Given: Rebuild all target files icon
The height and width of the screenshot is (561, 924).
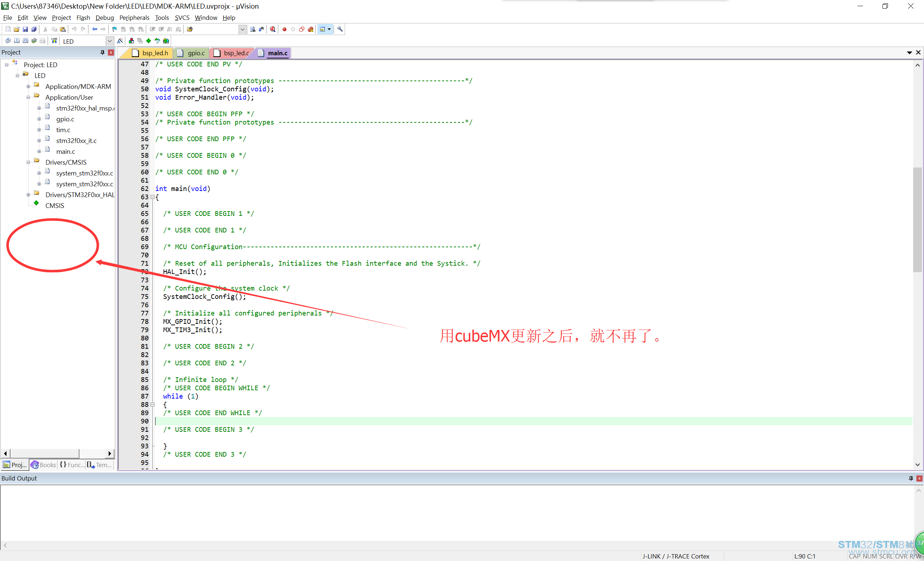Looking at the screenshot, I should [25, 41].
